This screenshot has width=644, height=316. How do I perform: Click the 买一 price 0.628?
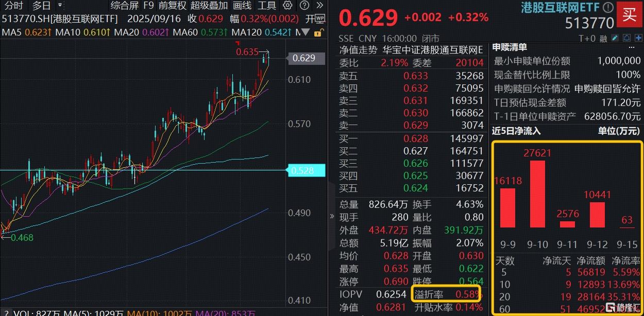(x=416, y=138)
